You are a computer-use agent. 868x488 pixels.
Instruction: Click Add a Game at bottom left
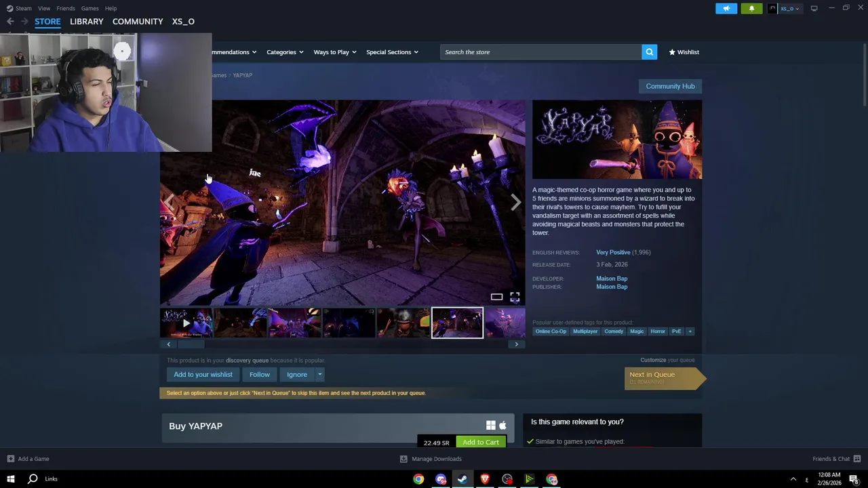(x=28, y=459)
